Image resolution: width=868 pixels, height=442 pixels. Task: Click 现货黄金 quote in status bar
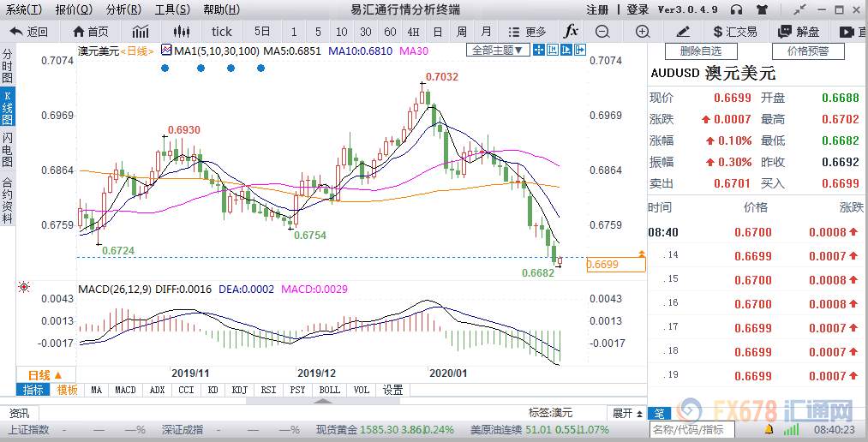coord(386,429)
